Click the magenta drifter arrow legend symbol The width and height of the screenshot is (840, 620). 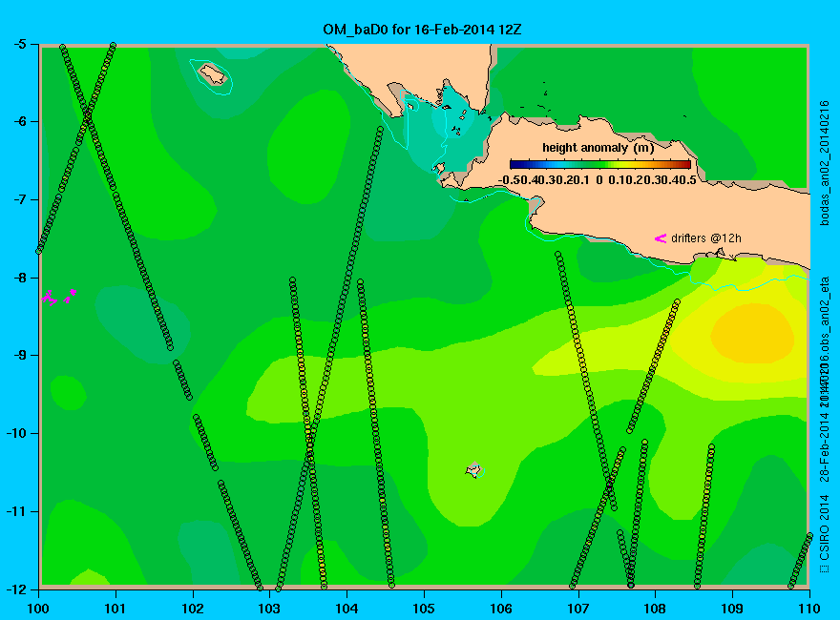pos(661,238)
